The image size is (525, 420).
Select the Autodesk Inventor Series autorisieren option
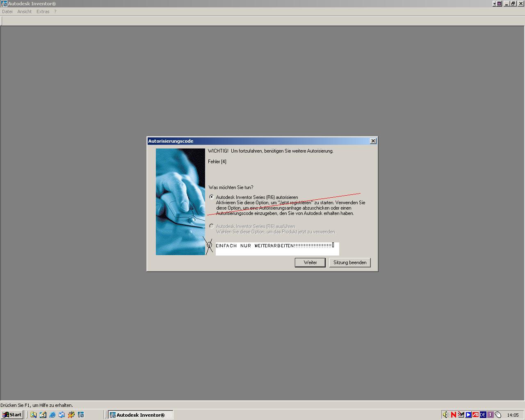pos(212,197)
